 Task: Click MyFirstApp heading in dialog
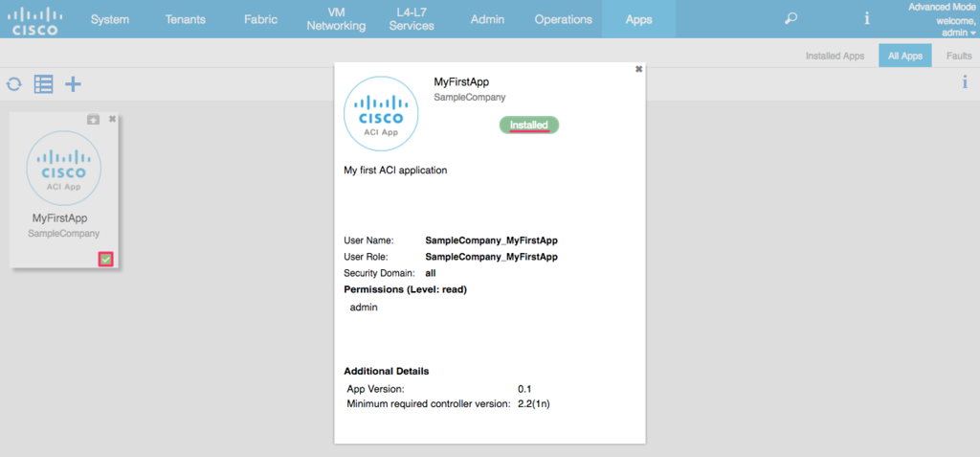(461, 82)
